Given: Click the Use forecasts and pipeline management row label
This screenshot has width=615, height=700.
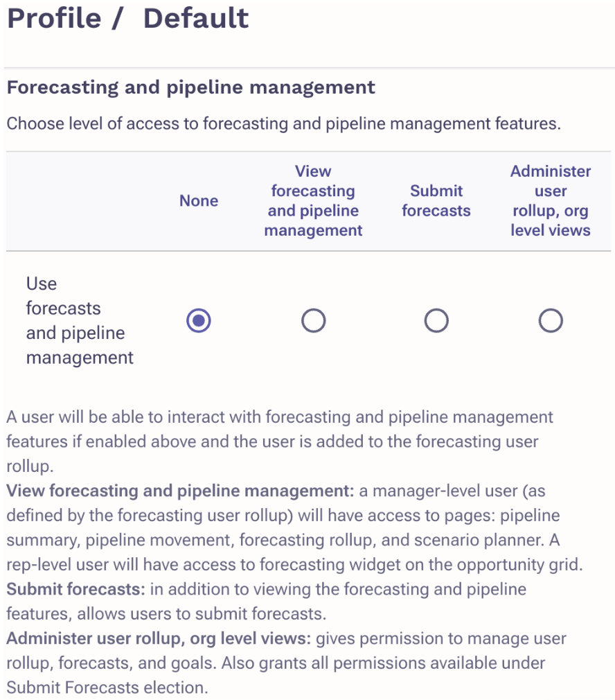Looking at the screenshot, I should [79, 321].
